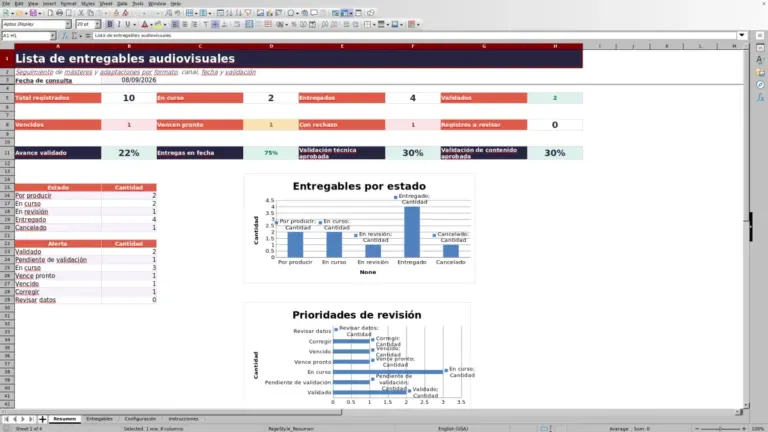The image size is (768, 432).
Task: Click the Center horizontally icon
Action: tap(185, 24)
